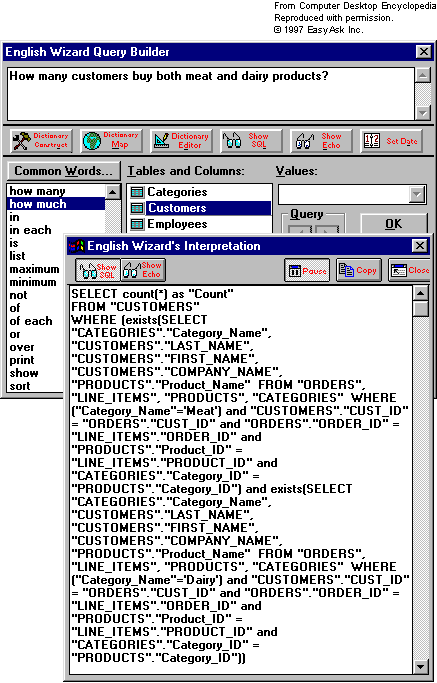
Task: Click the English query text box
Action: tap(211, 94)
